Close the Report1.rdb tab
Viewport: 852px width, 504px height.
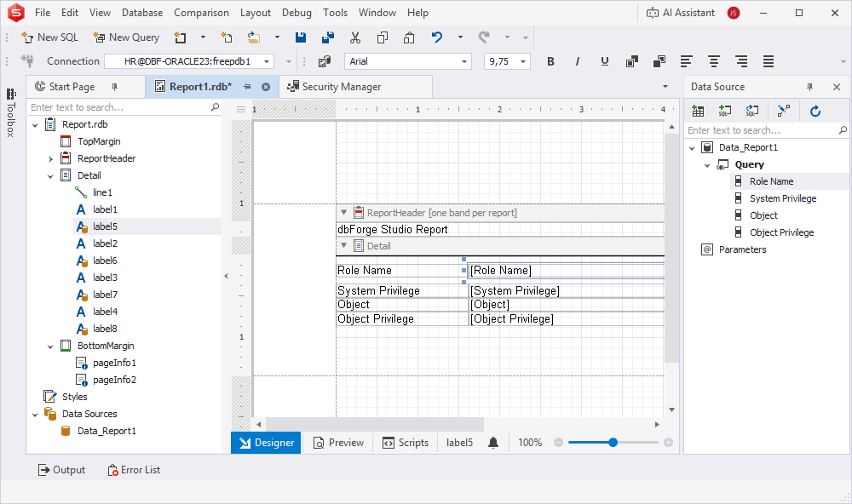point(266,87)
